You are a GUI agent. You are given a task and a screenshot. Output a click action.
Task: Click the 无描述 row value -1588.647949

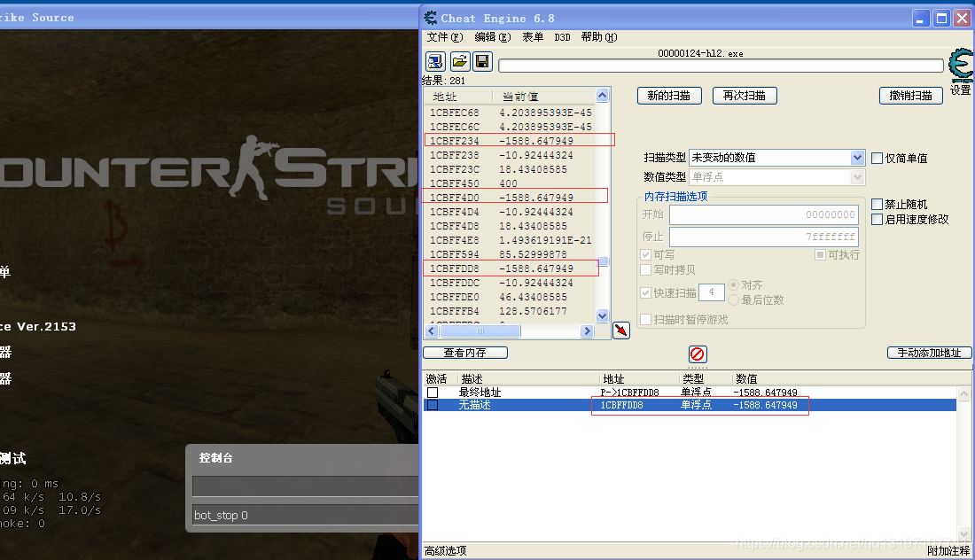click(765, 405)
